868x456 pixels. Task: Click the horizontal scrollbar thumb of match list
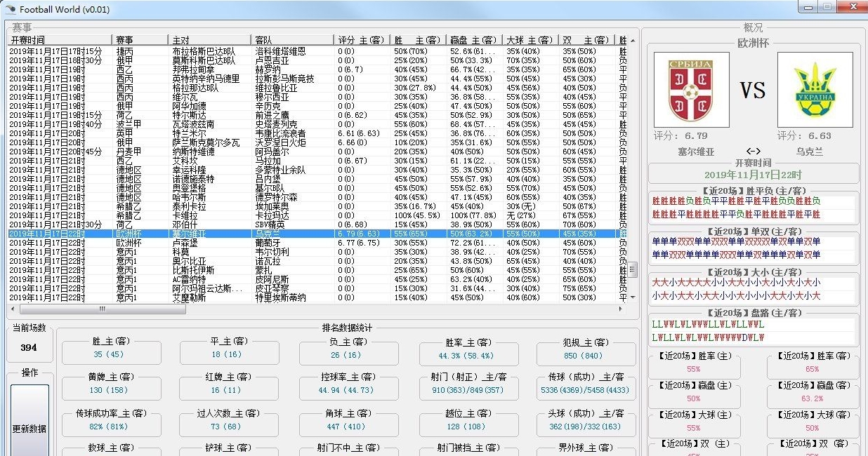102,309
